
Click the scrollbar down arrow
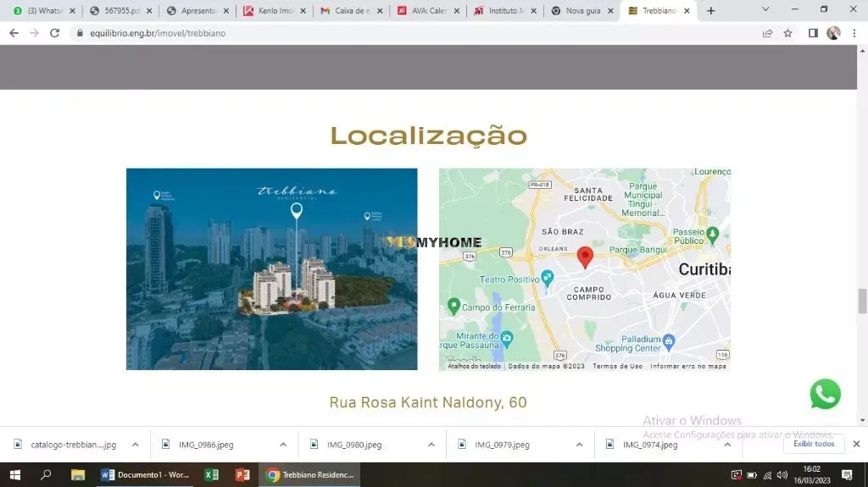coord(862,421)
